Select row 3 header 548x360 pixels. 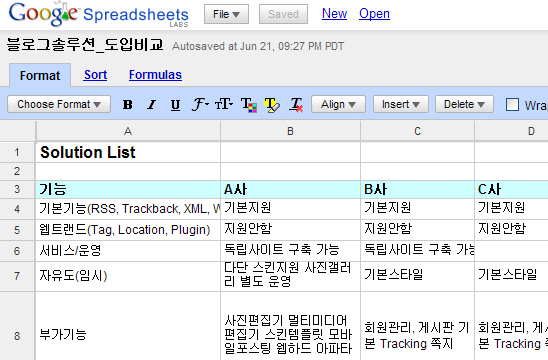click(x=17, y=189)
